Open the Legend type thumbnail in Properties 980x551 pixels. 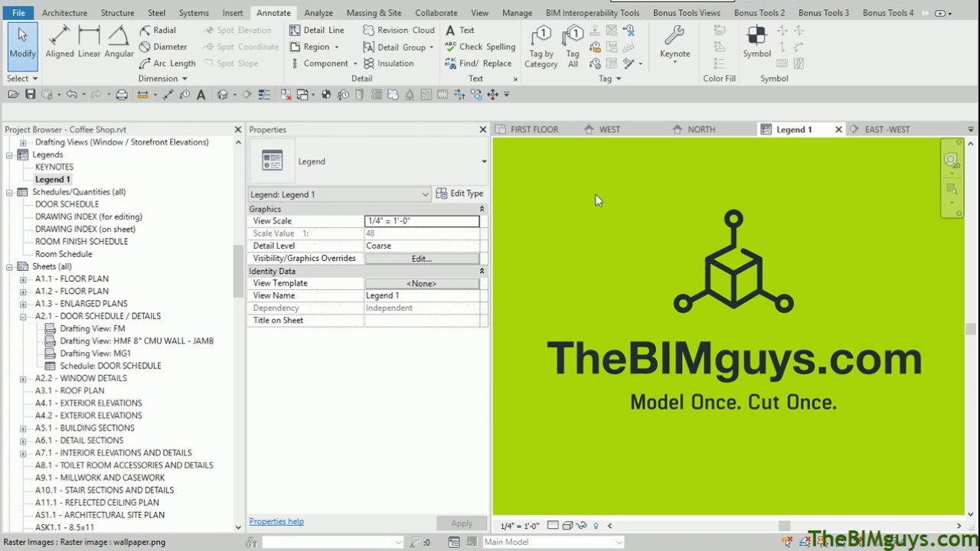273,161
